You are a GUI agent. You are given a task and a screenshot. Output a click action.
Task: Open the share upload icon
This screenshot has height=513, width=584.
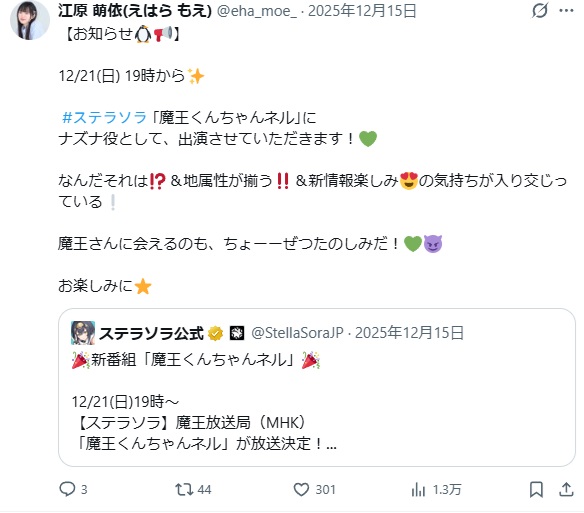click(x=566, y=489)
